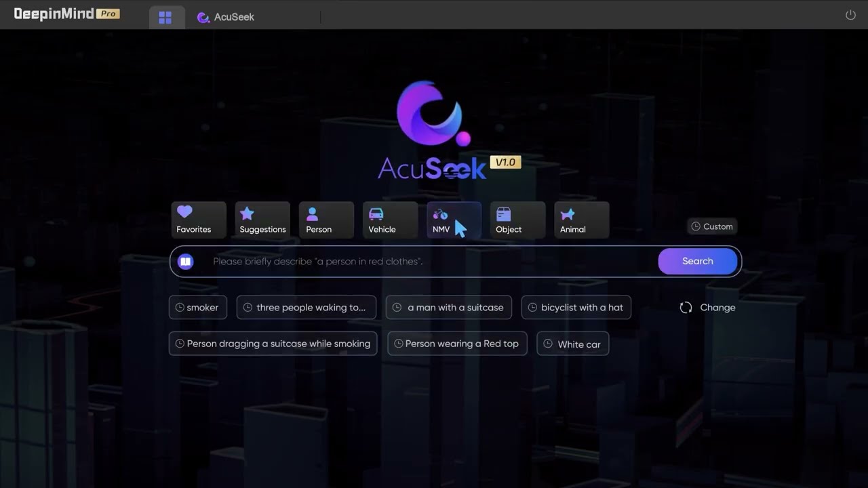Click the power icon at top right

[850, 15]
